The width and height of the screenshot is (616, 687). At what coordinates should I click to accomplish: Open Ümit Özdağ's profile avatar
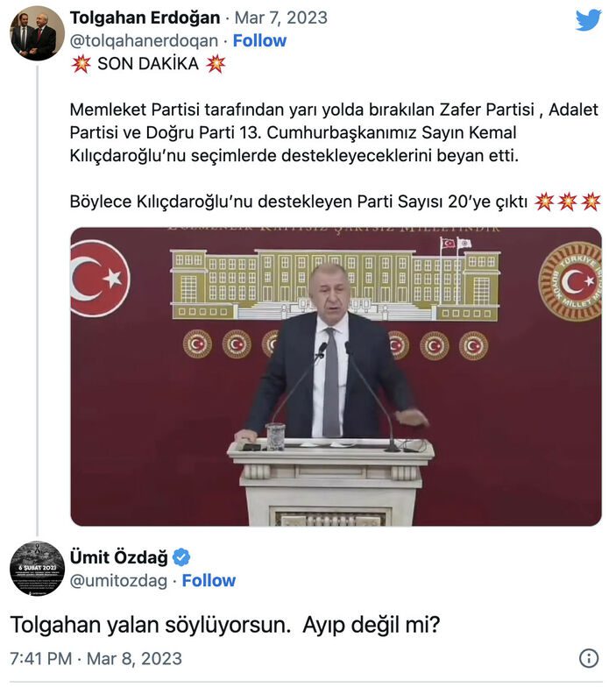[37, 568]
